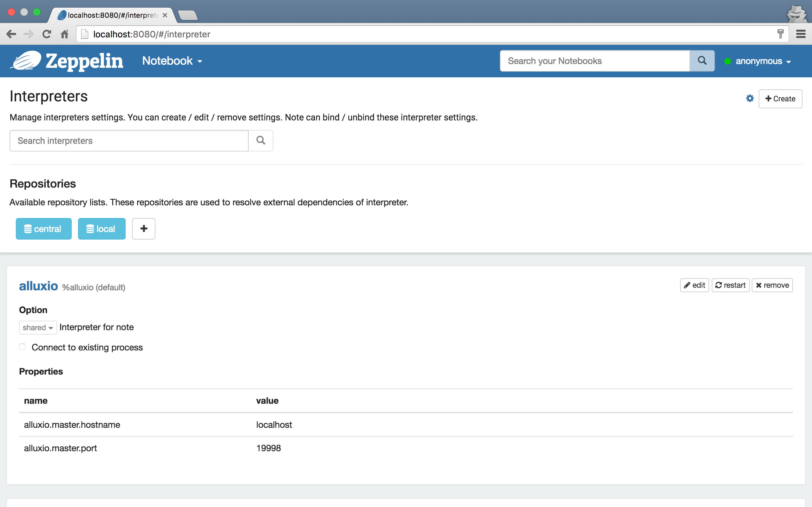Screen dimensions: 812x507
Task: Click the Create interpreter button
Action: pos(780,99)
